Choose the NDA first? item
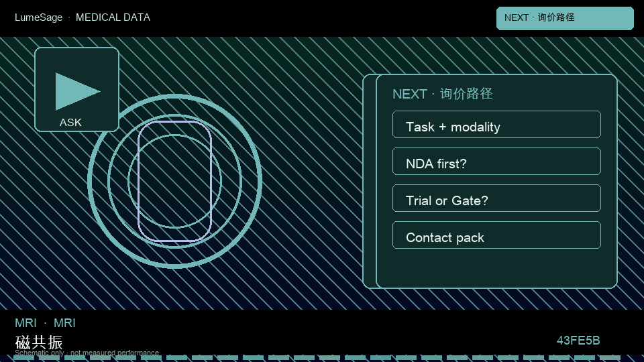Viewport: 644px width, 362px height. pos(496,162)
